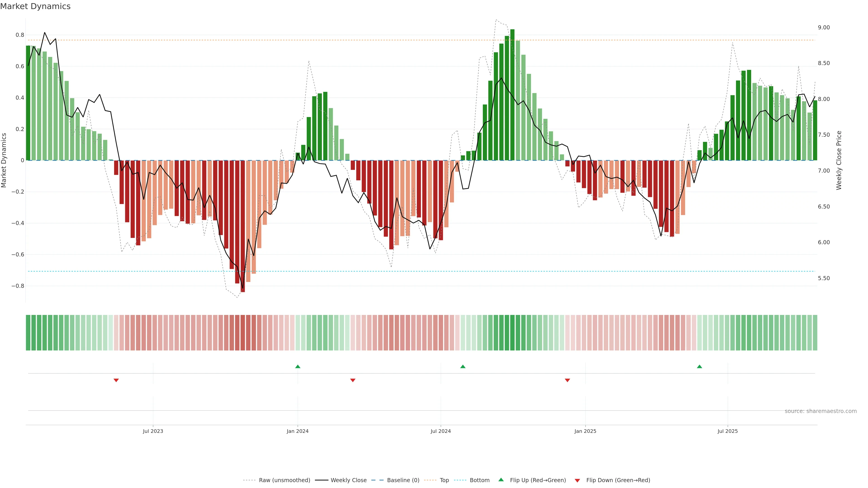The image size is (868, 488).
Task: Click the Jan 2025 x-axis label
Action: [x=585, y=431]
